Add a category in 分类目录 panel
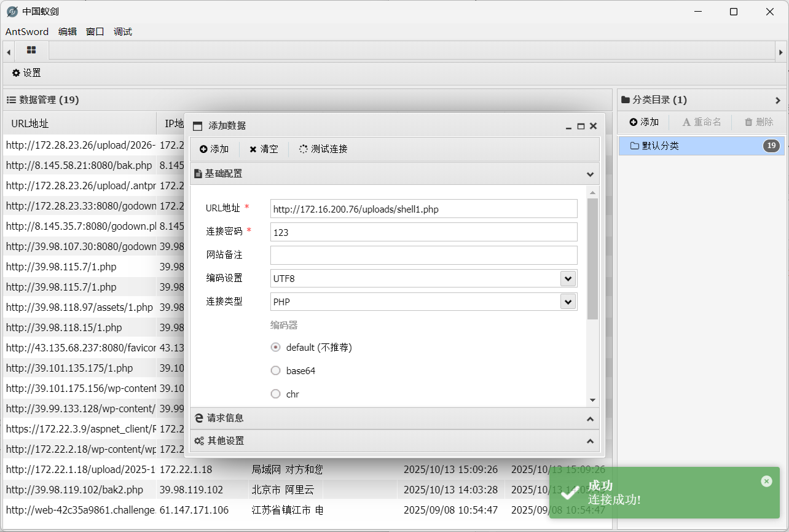Screen dimensions: 789x532 (x=644, y=122)
